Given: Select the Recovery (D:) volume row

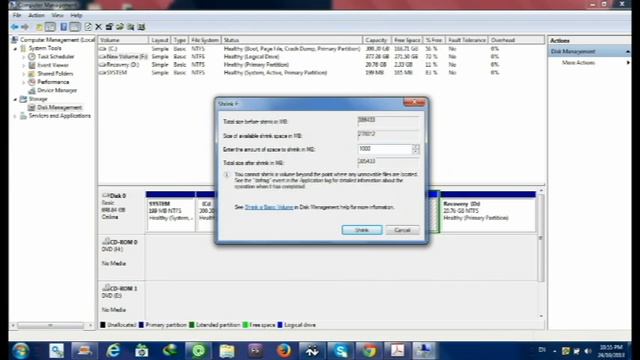Looking at the screenshot, I should click(x=321, y=65).
